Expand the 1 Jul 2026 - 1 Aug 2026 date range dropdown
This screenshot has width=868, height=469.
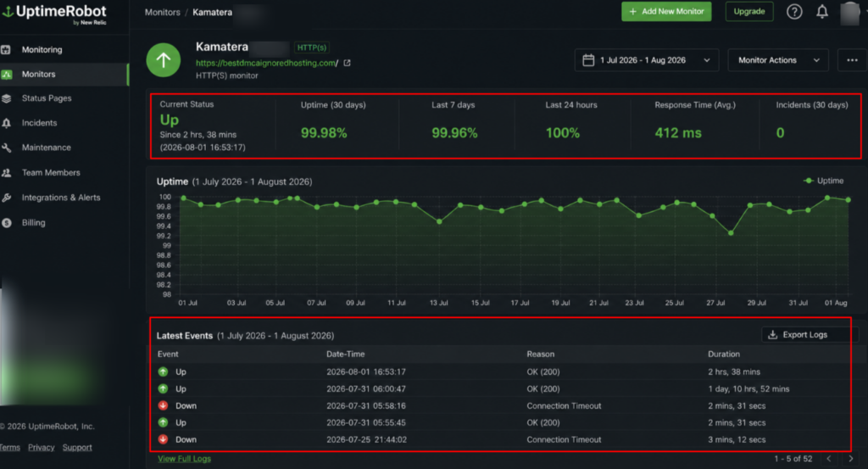(647, 60)
